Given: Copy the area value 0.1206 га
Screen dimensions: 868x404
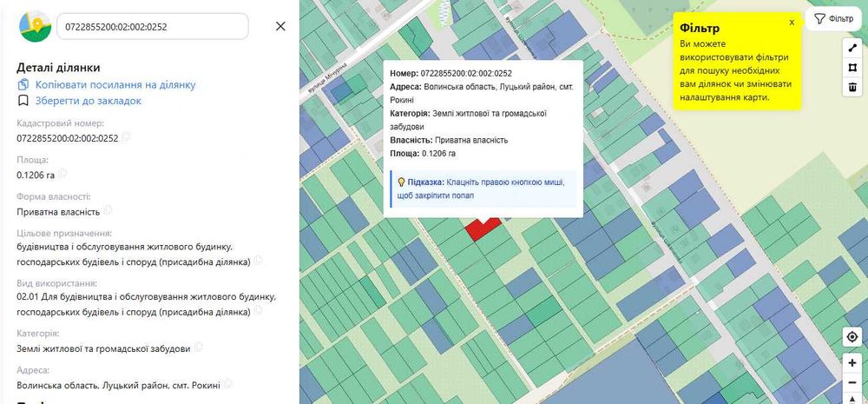Looking at the screenshot, I should point(63,175).
